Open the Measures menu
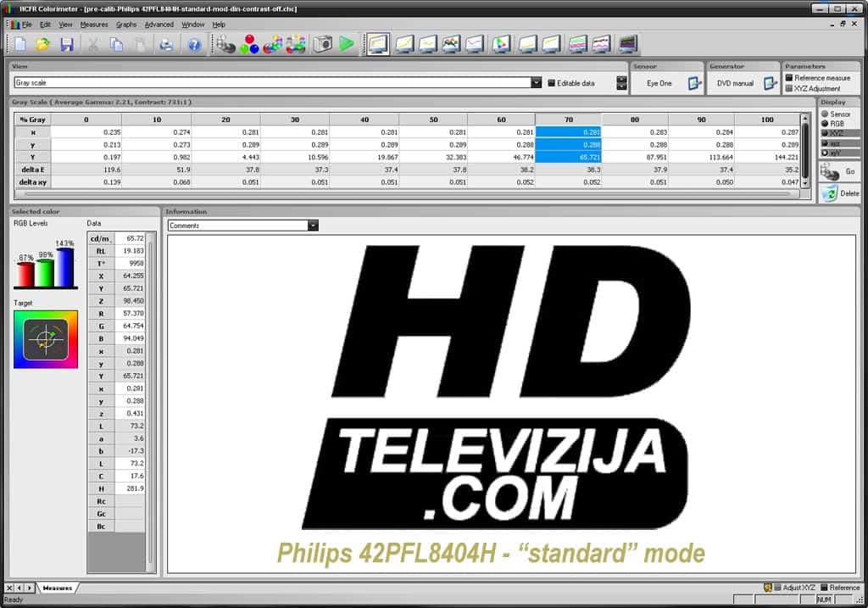 94,25
